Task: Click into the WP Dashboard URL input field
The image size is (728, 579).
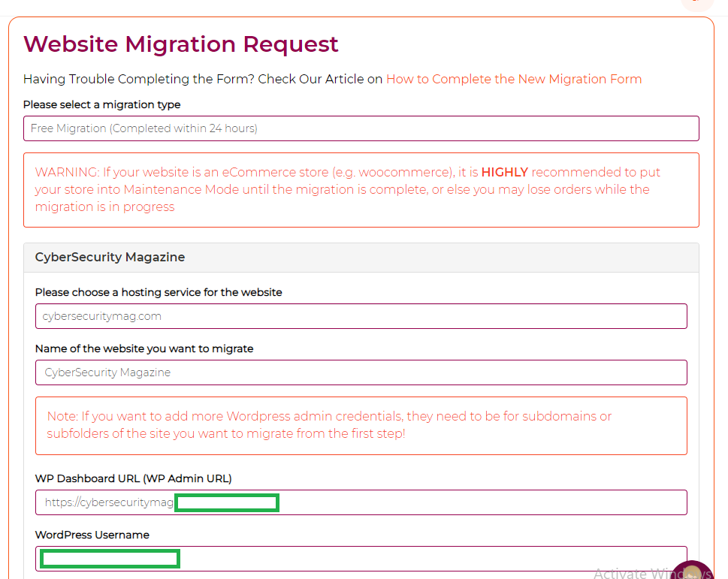Action: 361,502
